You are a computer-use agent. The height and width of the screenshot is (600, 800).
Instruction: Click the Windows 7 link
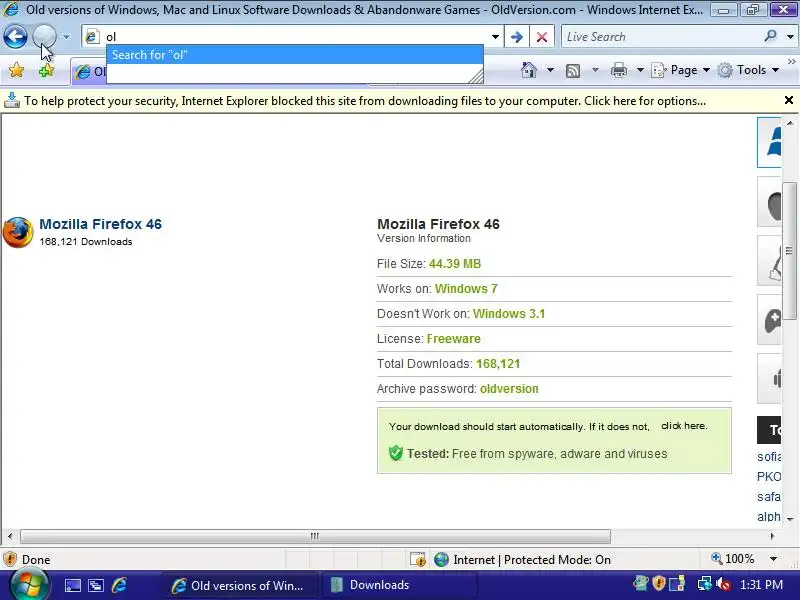pos(466,289)
